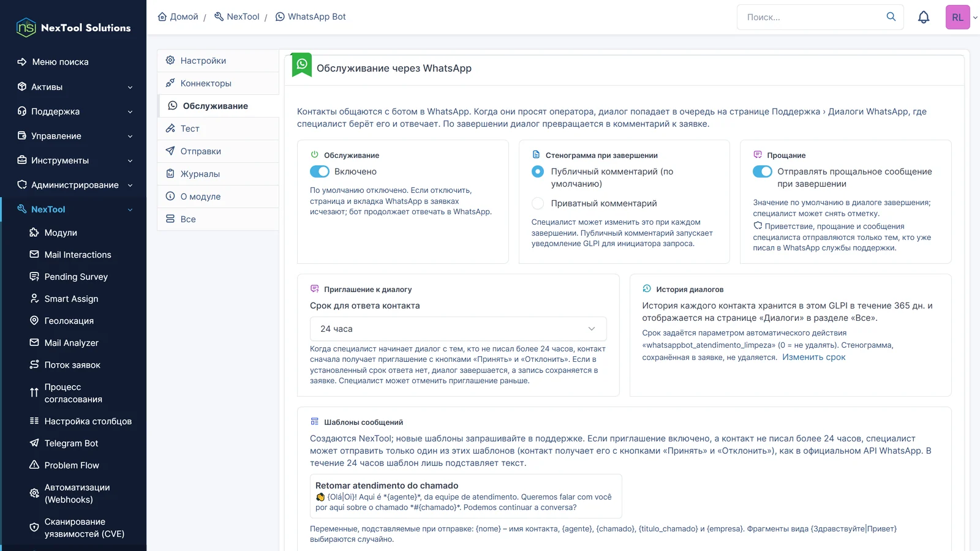Switch to the О модуле tab
Screen dimensions: 980x551
pos(218,197)
